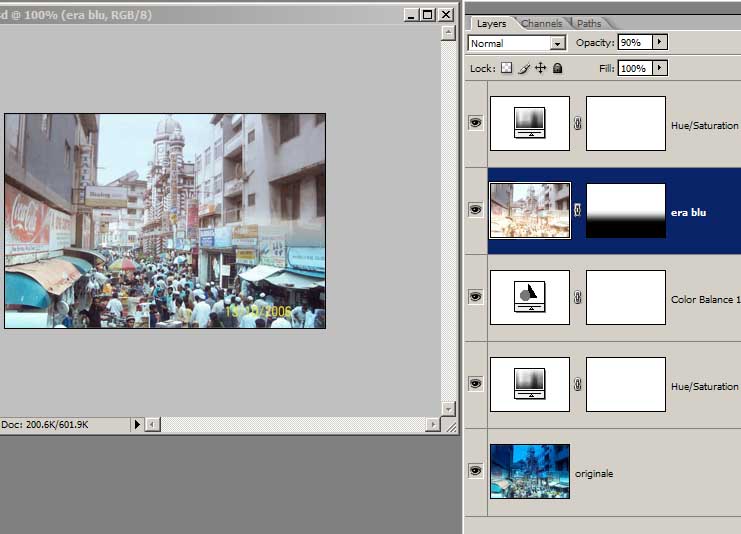Click the link icon on Color Balance 1
The width and height of the screenshot is (741, 534).
point(577,297)
